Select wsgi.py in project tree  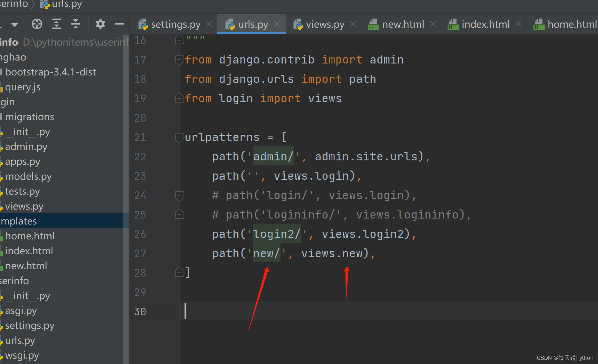(x=22, y=355)
